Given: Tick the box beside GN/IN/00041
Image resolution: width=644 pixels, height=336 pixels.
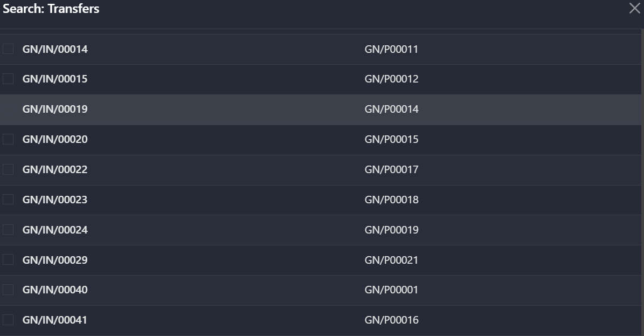Looking at the screenshot, I should click(x=8, y=320).
